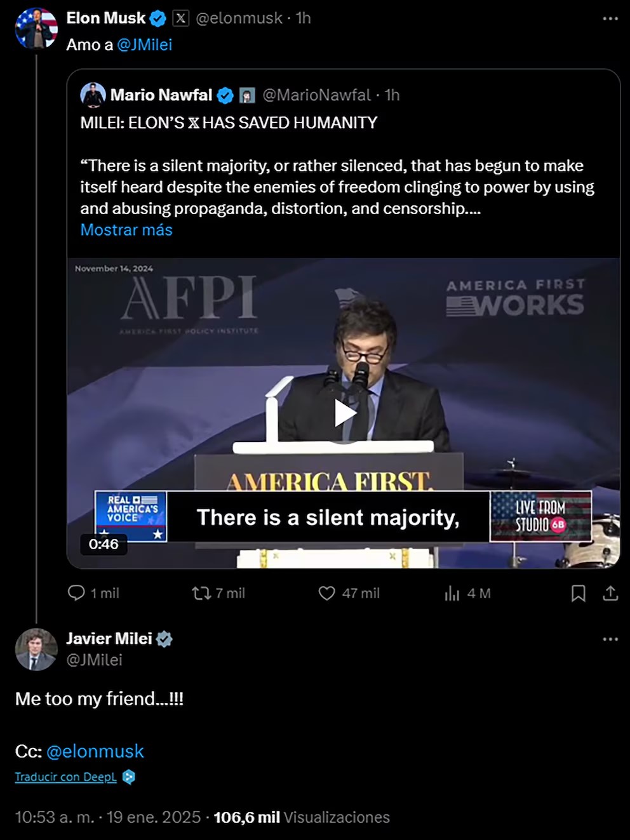Viewport: 630px width, 840px height.
Task: Click Traducir con DeepL link
Action: coord(66,777)
